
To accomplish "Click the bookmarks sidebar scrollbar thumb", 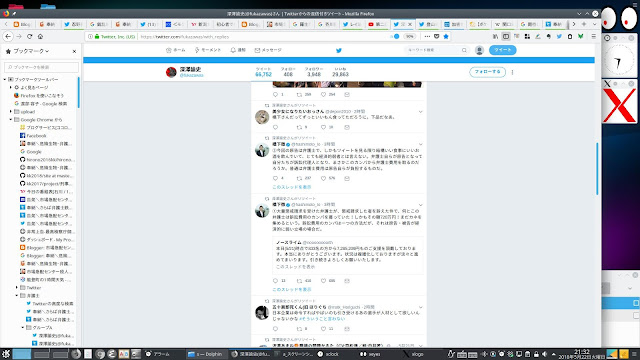I will tap(78, 93).
